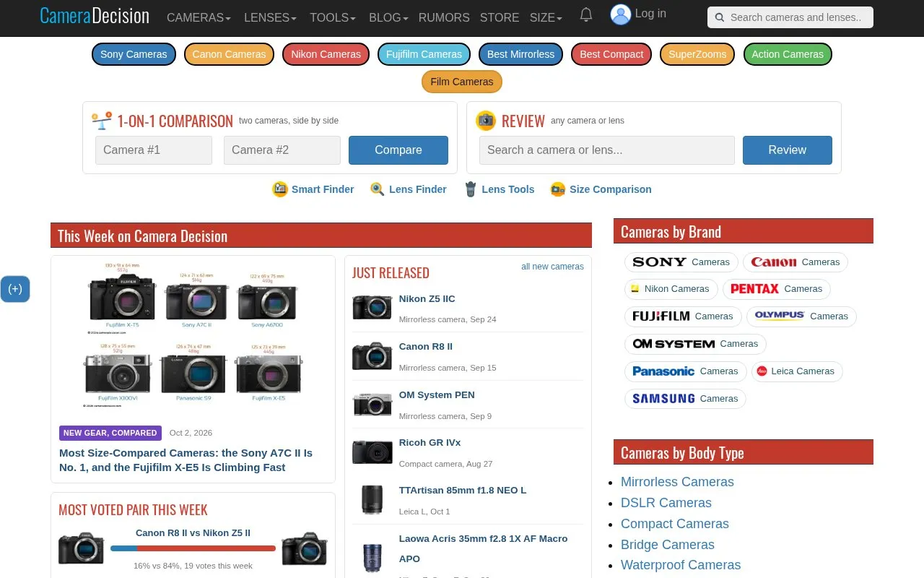This screenshot has width=924, height=578.
Task: Click the Log in link
Action: (650, 14)
